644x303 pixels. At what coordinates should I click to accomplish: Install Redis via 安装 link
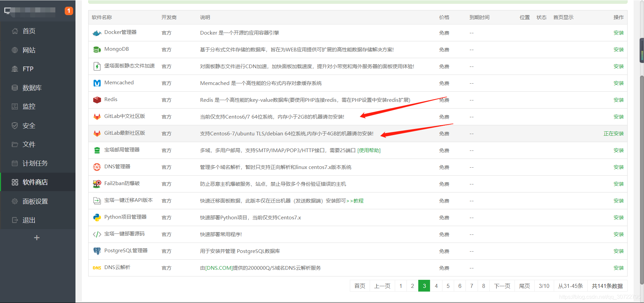(x=619, y=100)
